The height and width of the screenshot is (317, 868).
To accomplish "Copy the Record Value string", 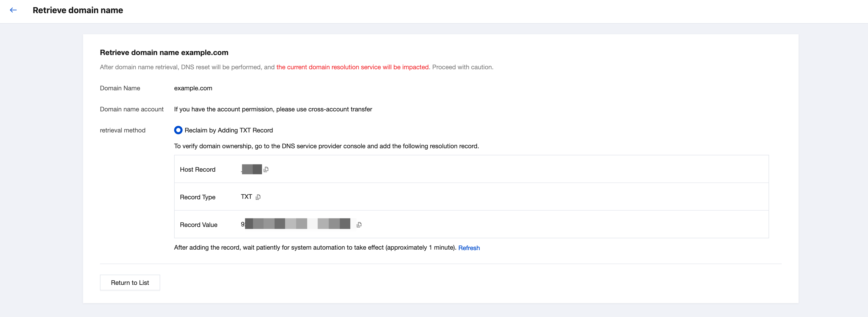I will click(359, 225).
